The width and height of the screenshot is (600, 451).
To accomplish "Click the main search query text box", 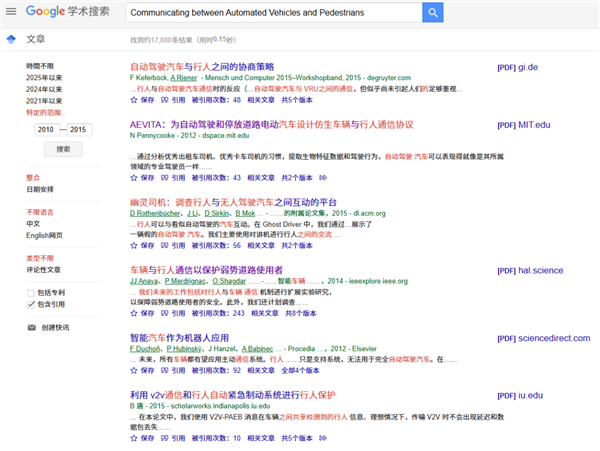I will pos(272,12).
